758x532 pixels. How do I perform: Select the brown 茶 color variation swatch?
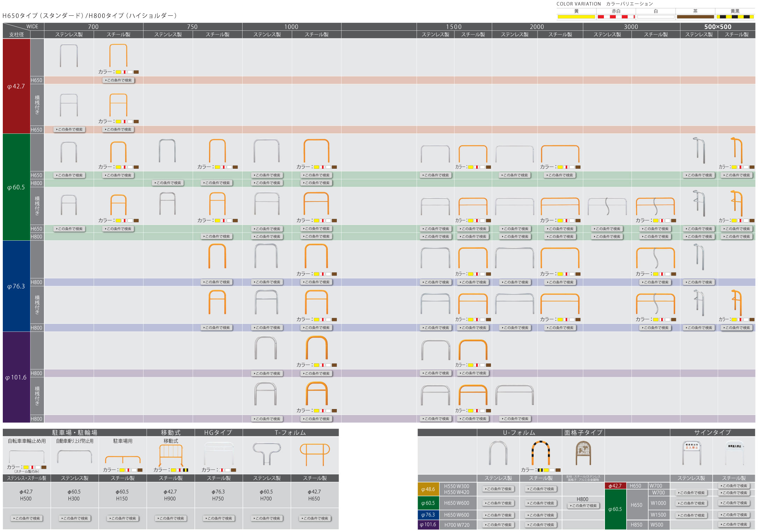[x=695, y=16]
